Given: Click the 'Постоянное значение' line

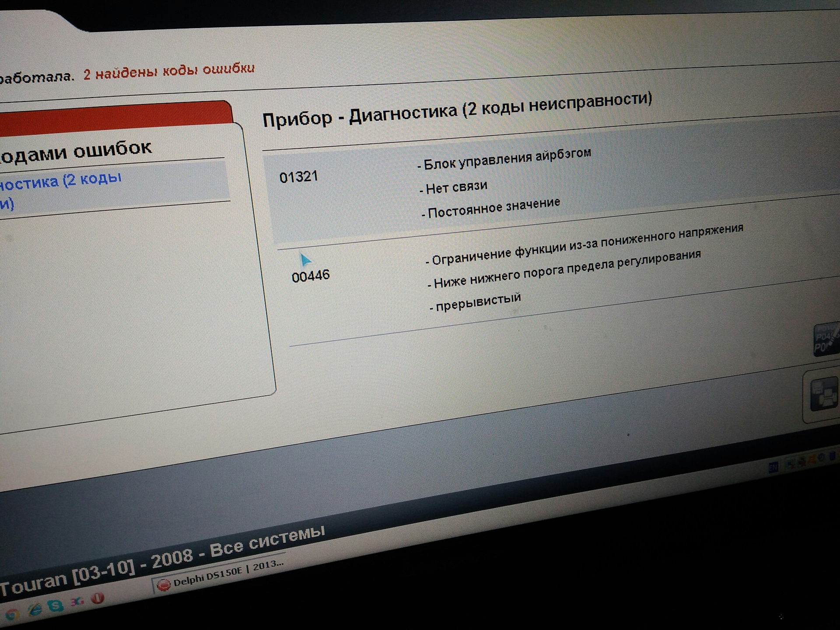Looking at the screenshot, I should (491, 208).
